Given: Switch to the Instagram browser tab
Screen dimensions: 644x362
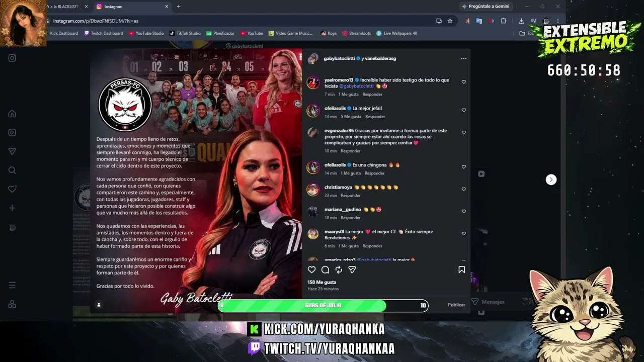Looking at the screenshot, I should 132,7.
